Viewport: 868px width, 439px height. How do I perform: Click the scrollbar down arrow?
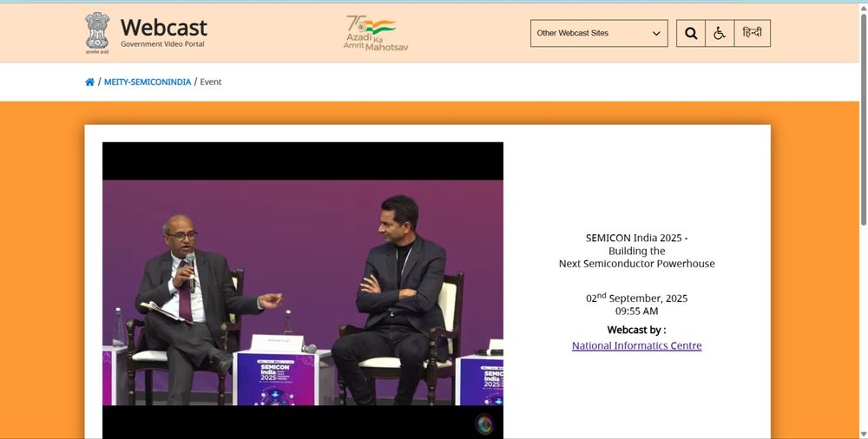[863, 434]
